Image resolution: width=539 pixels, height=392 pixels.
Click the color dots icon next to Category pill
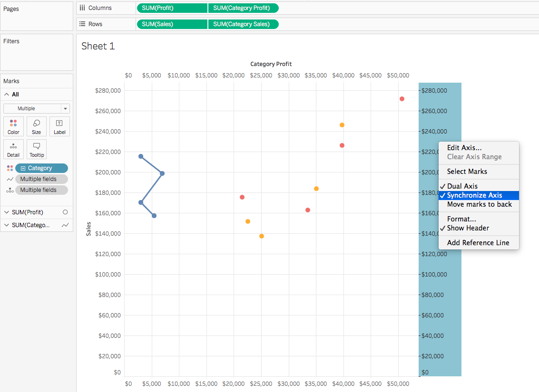pos(10,168)
